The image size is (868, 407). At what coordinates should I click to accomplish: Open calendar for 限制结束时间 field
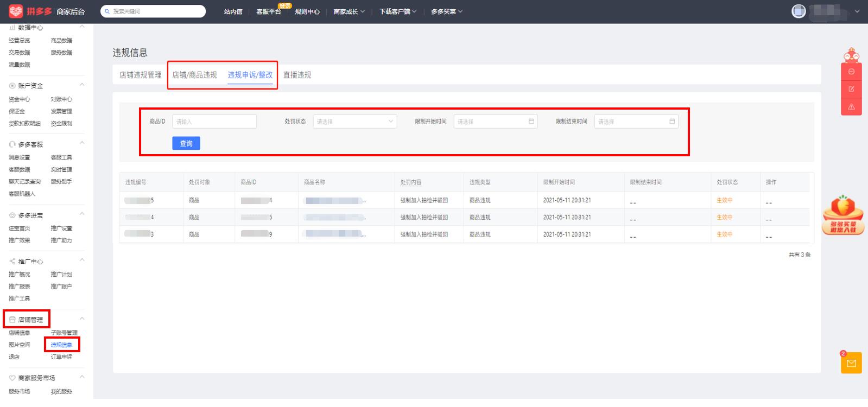point(671,122)
